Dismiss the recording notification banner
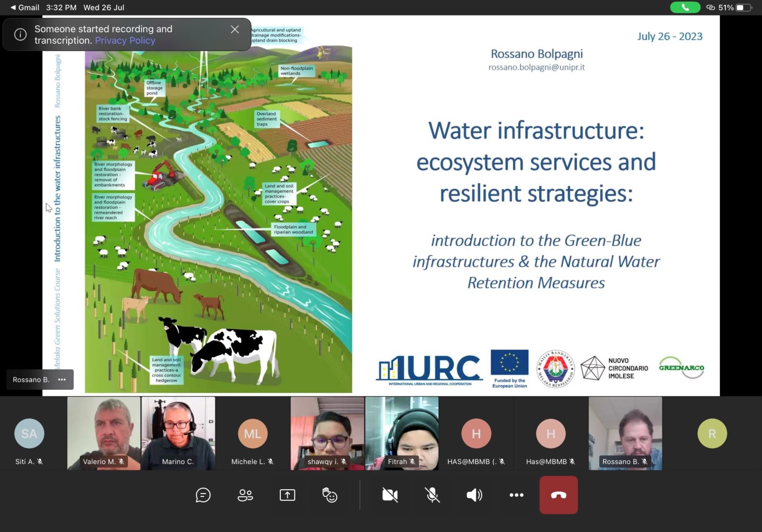The height and width of the screenshot is (532, 762). click(235, 30)
